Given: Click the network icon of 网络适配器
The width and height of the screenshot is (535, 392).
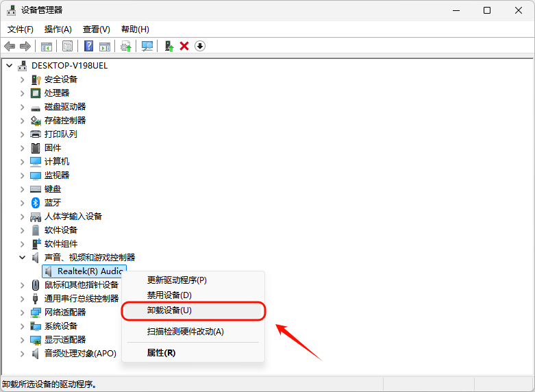Looking at the screenshot, I should pyautogui.click(x=36, y=313).
